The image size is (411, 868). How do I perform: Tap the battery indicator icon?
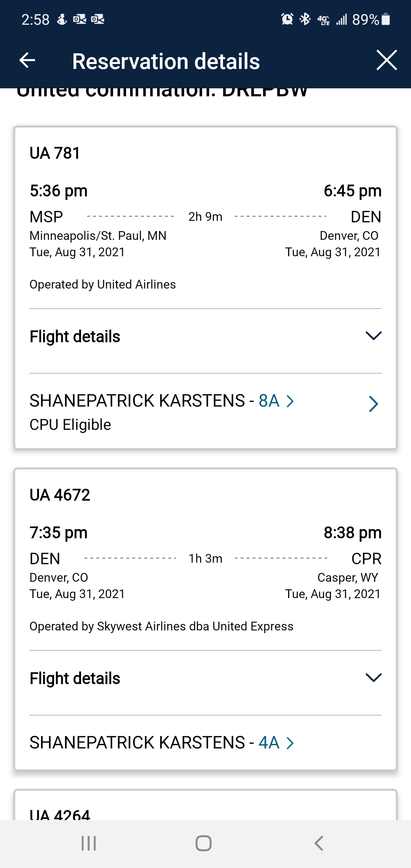[x=386, y=19]
